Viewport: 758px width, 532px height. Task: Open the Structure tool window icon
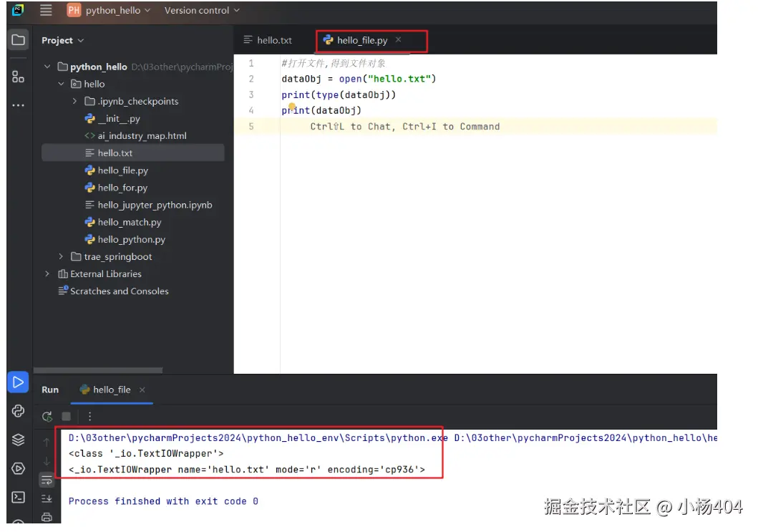(19, 77)
